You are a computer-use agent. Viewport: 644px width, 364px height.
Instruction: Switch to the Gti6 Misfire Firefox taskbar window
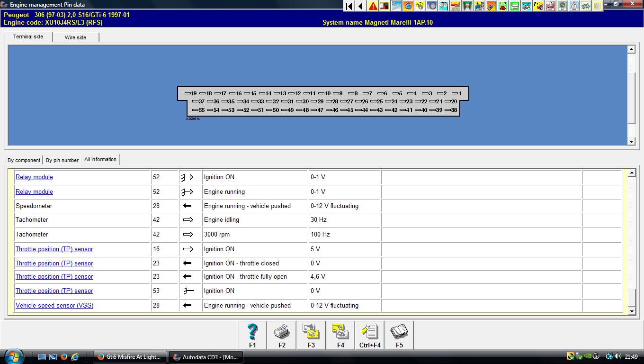(x=129, y=357)
